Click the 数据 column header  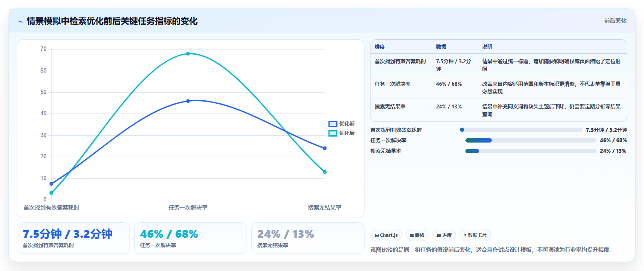pyautogui.click(x=441, y=47)
